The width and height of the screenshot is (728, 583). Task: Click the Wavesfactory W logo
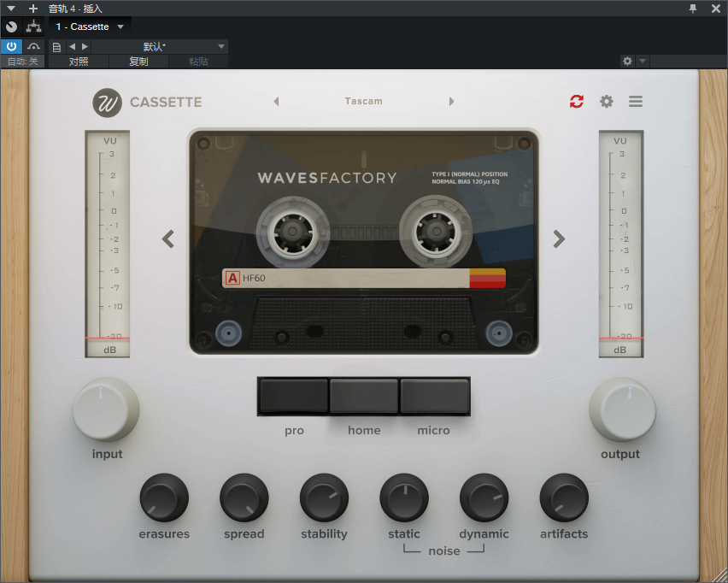tap(108, 103)
